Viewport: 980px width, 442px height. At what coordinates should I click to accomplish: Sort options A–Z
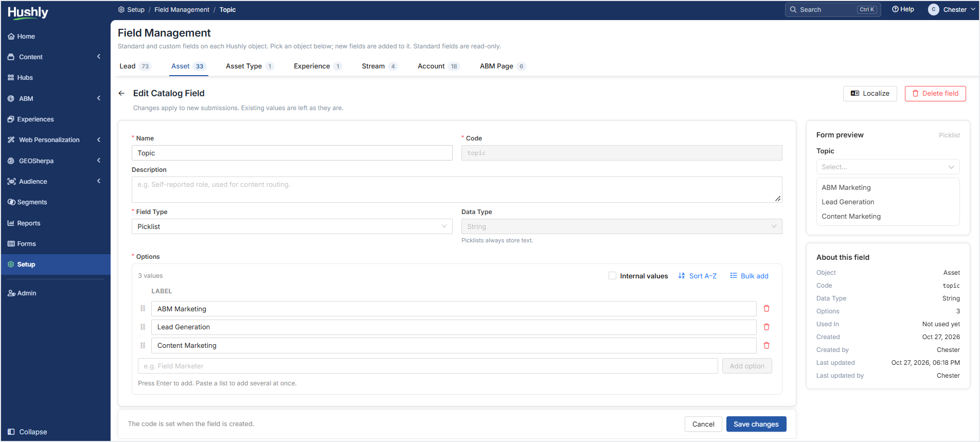[697, 276]
